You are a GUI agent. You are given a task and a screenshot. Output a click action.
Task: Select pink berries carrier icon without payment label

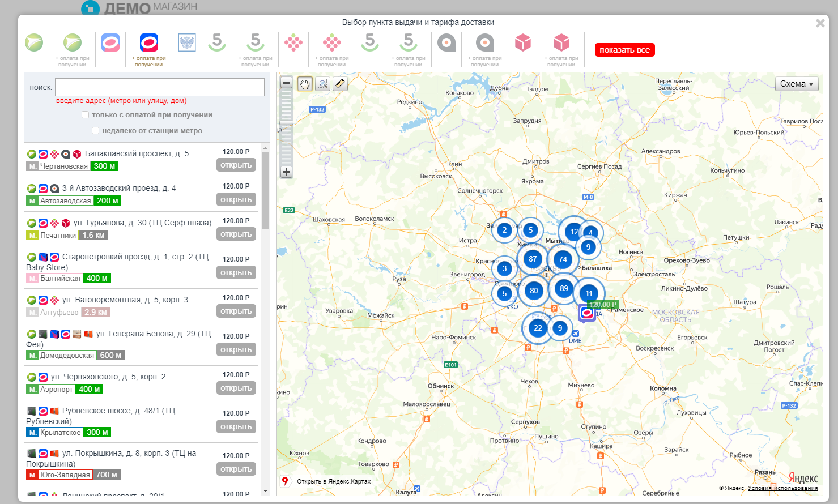point(293,42)
